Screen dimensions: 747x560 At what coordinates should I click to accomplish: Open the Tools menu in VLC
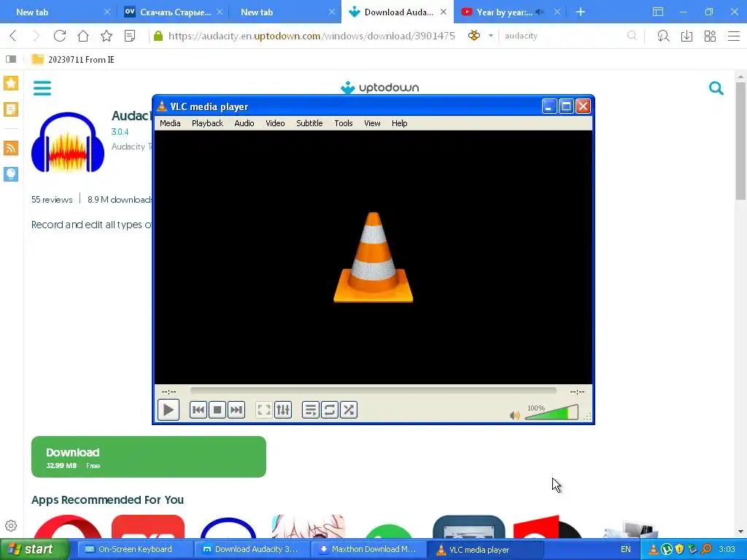point(343,122)
